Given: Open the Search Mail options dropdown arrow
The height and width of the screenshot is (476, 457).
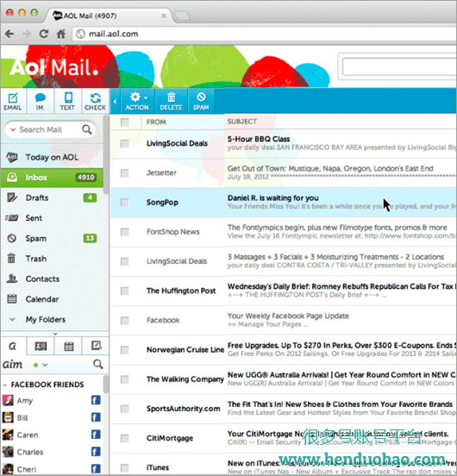Looking at the screenshot, I should tap(13, 129).
